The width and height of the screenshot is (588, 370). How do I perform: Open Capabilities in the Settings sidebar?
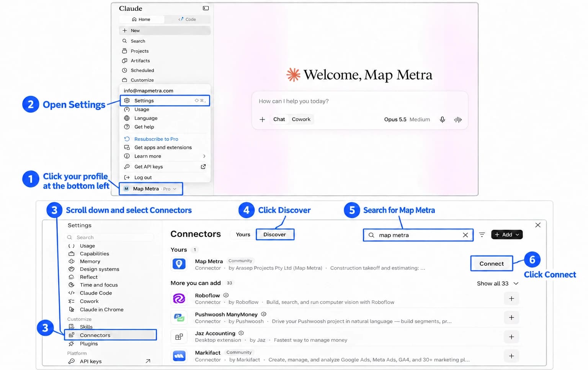pos(109,254)
